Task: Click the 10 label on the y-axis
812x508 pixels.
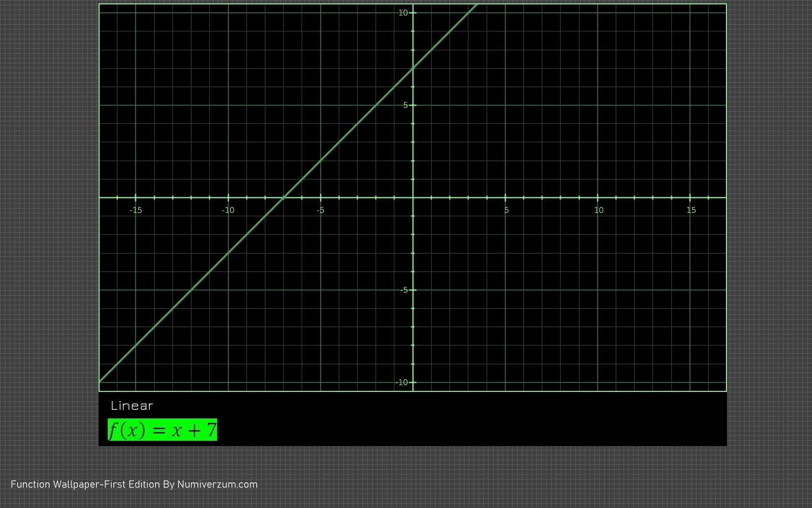Action: [x=403, y=13]
